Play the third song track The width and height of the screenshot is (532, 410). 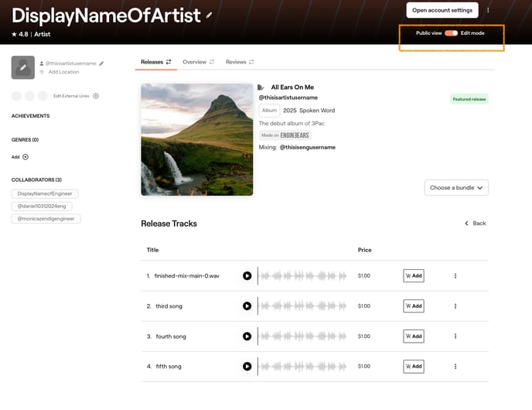[247, 306]
